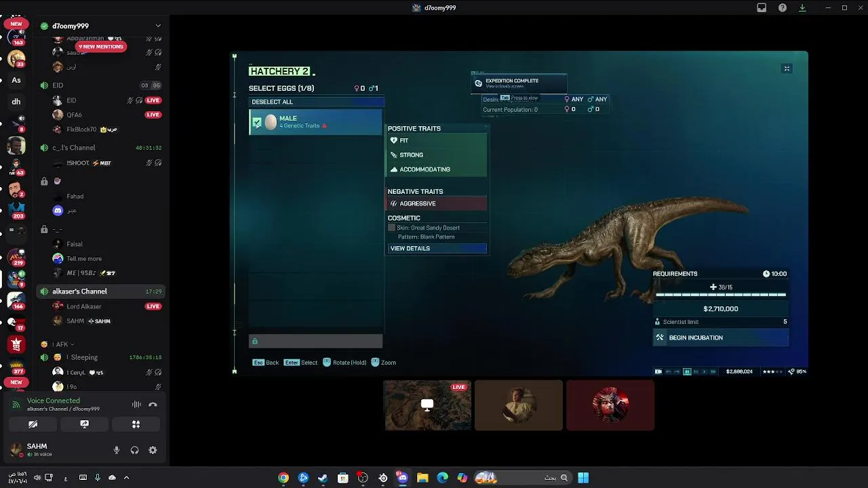Viewport: 868px width, 488px height.
Task: Click the Back prompt in hatchery
Action: [266, 363]
